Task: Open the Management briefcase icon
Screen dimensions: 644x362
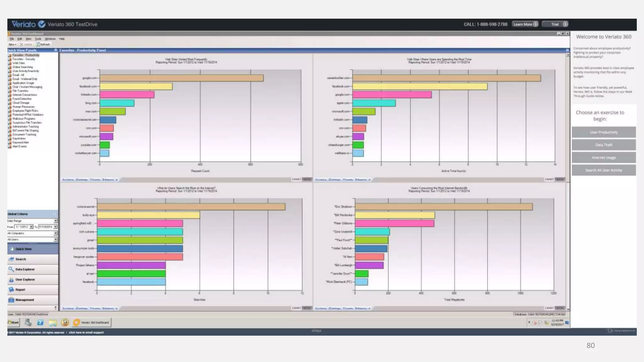Action: pos(11,300)
